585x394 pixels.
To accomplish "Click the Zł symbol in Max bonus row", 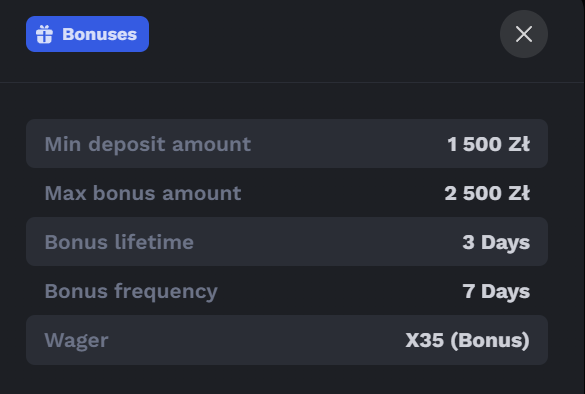I will pos(519,193).
